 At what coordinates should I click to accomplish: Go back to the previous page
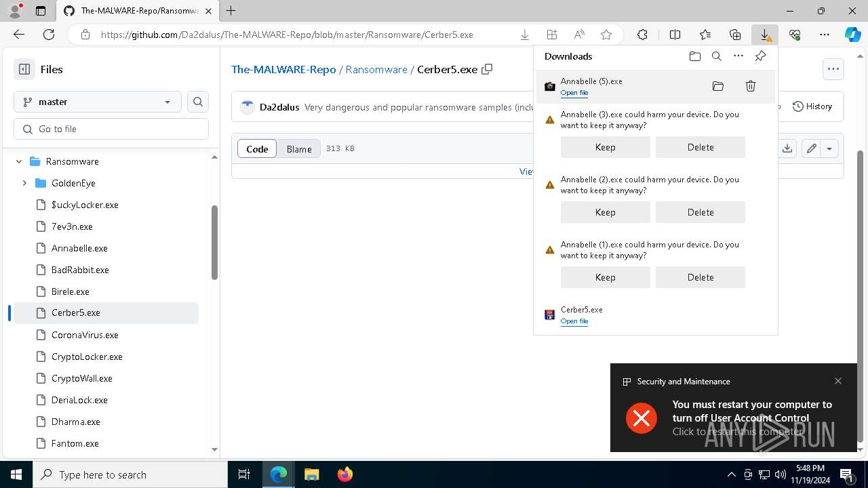point(19,35)
